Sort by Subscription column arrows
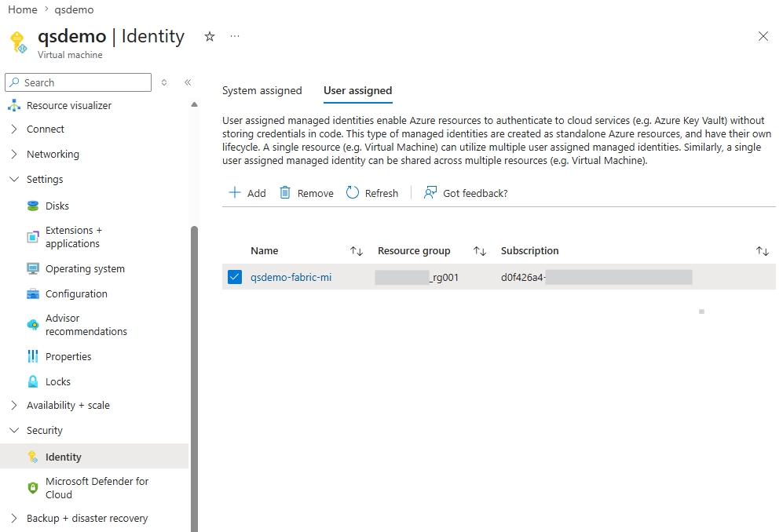Viewport: 783px width, 532px height. [x=762, y=251]
